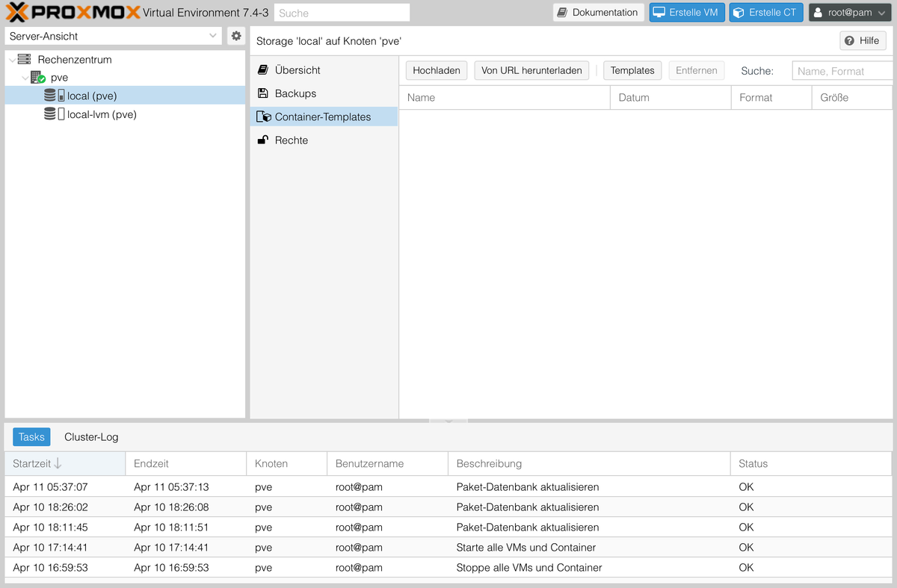Click the Entfernen button

click(697, 70)
